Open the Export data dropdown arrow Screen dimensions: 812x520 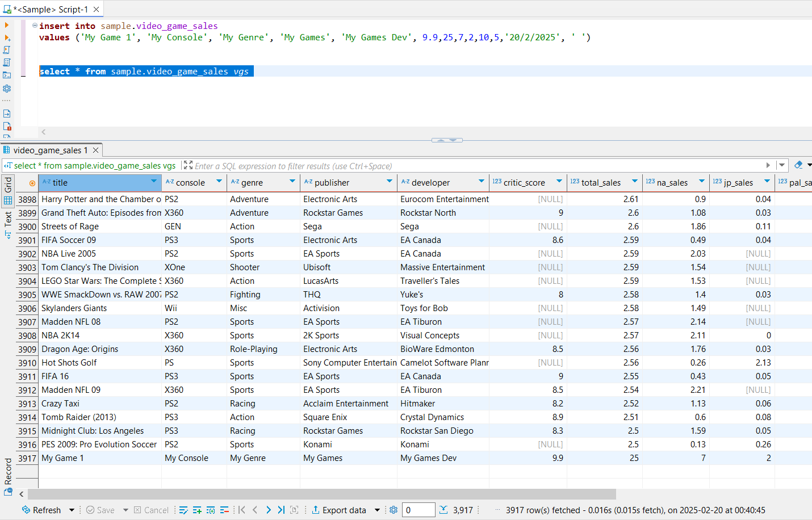(377, 510)
